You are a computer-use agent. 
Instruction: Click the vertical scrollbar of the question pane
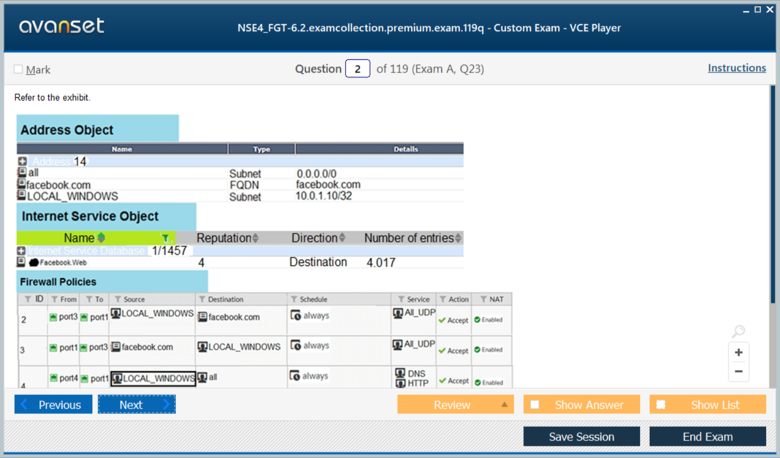pyautogui.click(x=773, y=194)
